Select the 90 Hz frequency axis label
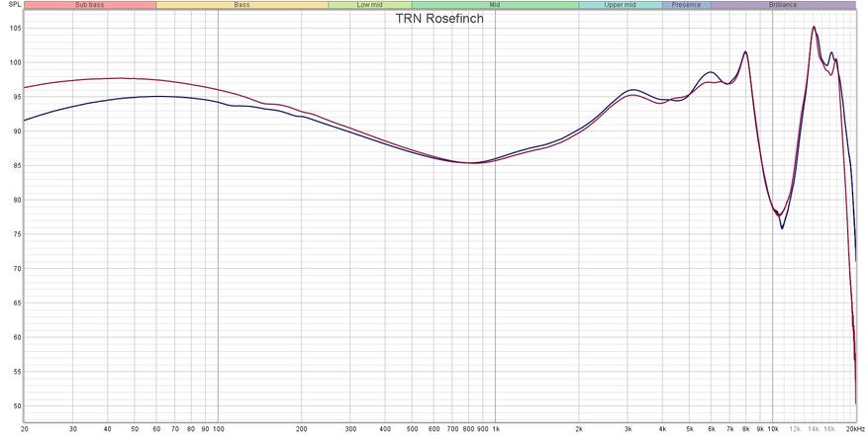Screen dimensions: 868x435 point(206,429)
